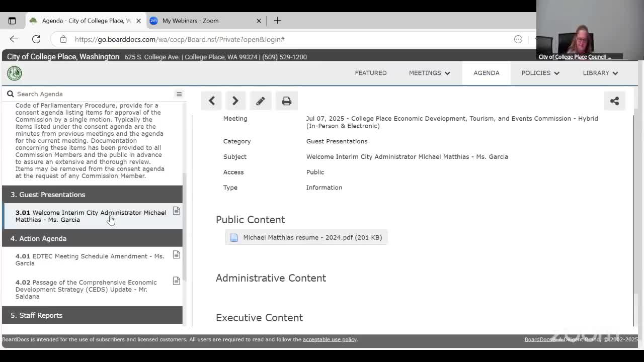Select the Agenda tab
Screen dimensions: 644x362
tap(487, 73)
